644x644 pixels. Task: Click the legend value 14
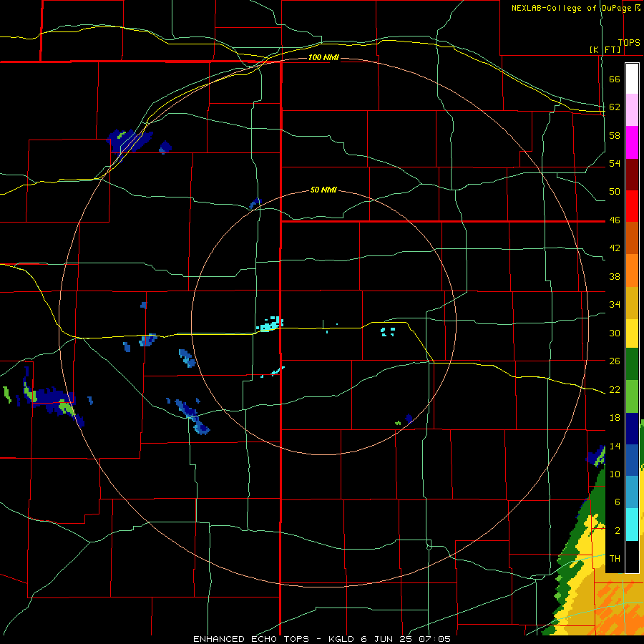click(615, 446)
